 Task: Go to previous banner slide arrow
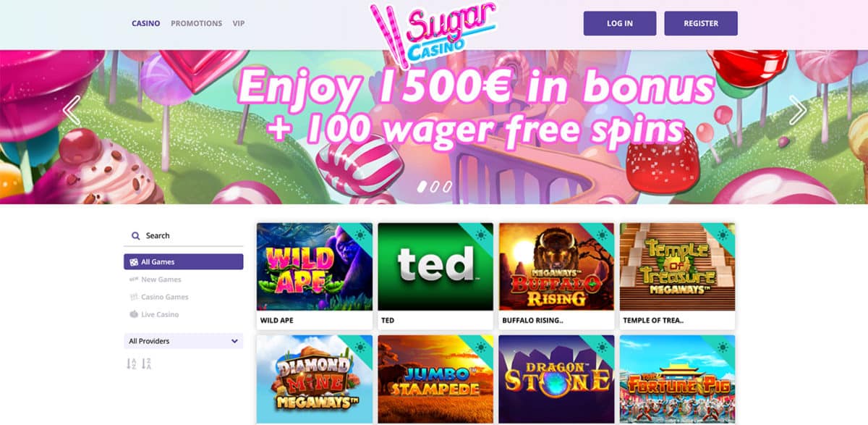point(71,110)
